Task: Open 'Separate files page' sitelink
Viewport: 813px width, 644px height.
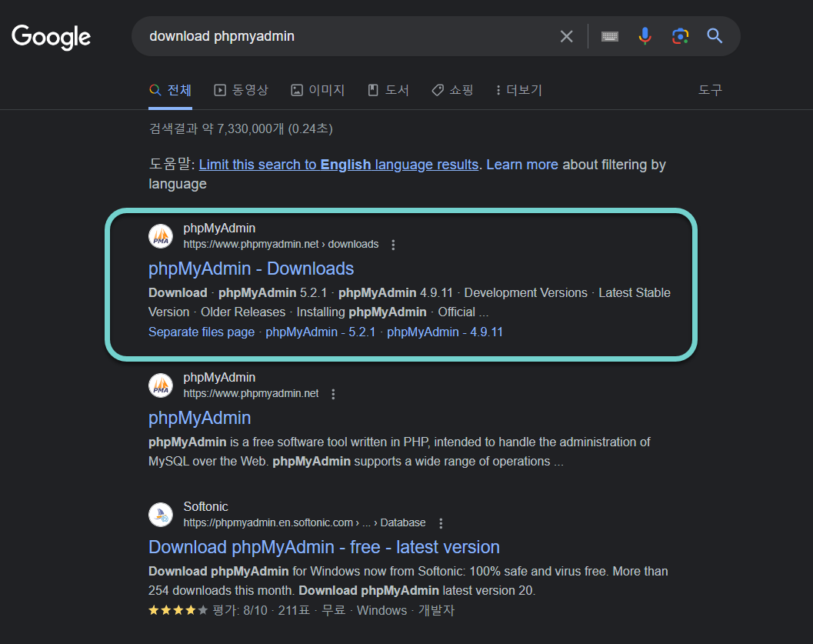Action: [202, 332]
